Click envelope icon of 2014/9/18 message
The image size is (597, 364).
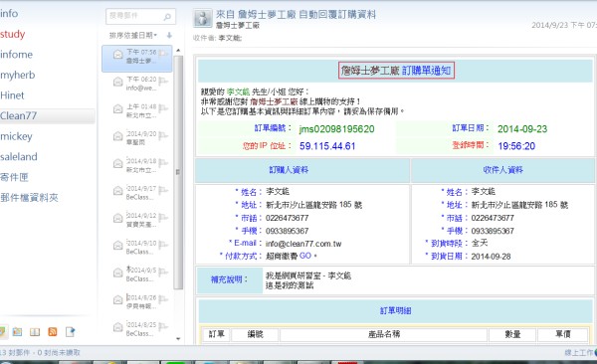(x=118, y=163)
